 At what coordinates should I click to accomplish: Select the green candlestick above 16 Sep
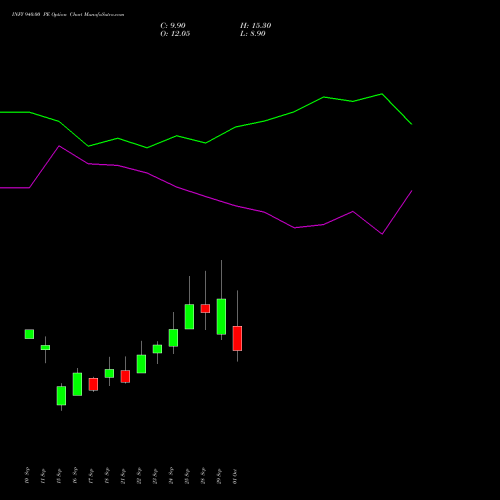(77, 384)
